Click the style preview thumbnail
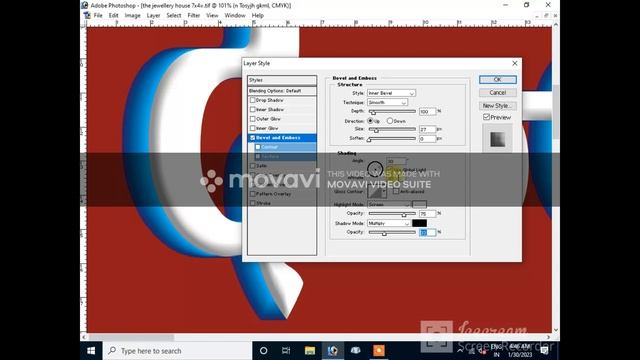This screenshot has width=640, height=360. point(497,139)
